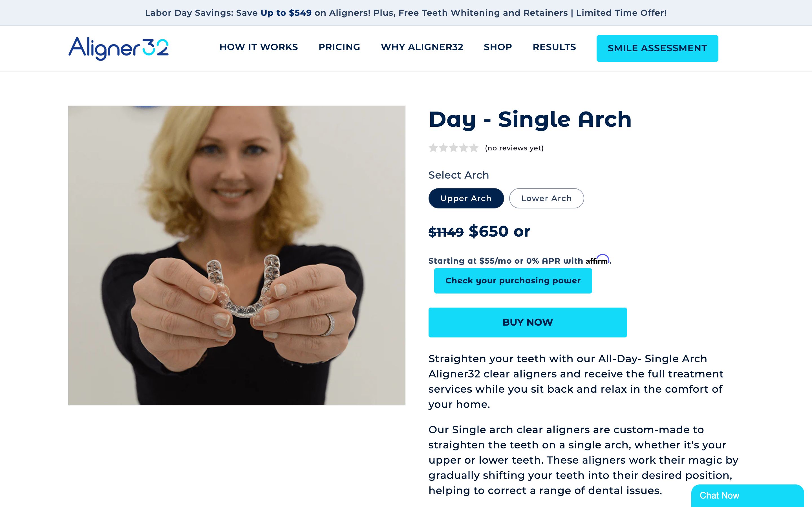812x507 pixels.
Task: Click the Labor Day Savings banner
Action: pyautogui.click(x=406, y=13)
